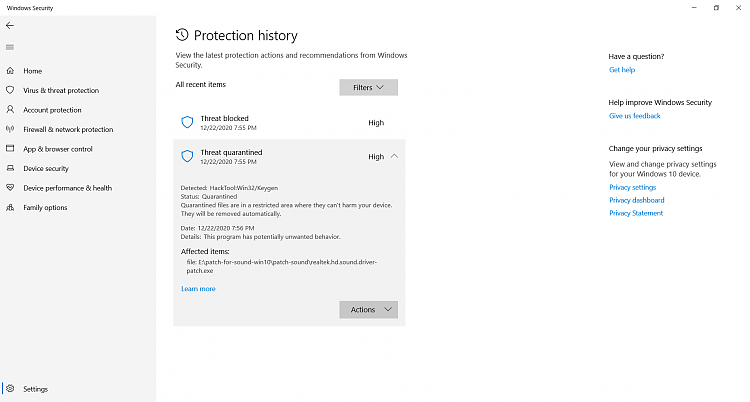Open the Actions dropdown for quarantined threat
This screenshot has width=750, height=402.
click(x=368, y=310)
